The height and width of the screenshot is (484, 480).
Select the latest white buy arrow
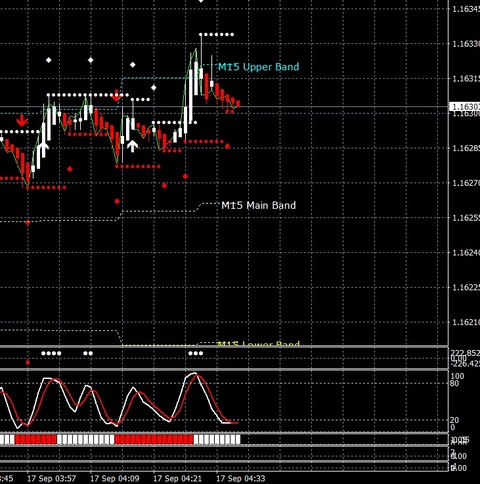pyautogui.click(x=132, y=146)
